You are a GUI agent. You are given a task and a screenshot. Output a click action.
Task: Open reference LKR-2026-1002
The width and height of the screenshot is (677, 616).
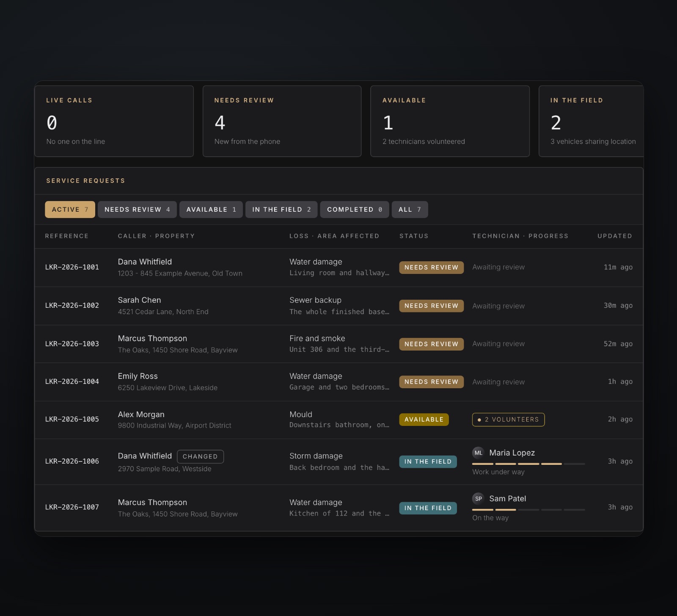click(72, 305)
